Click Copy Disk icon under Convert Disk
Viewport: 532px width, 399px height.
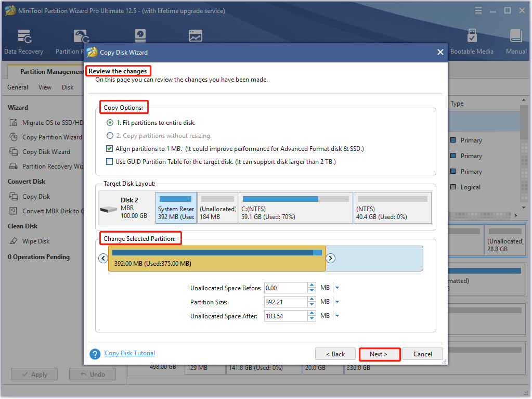pos(13,197)
